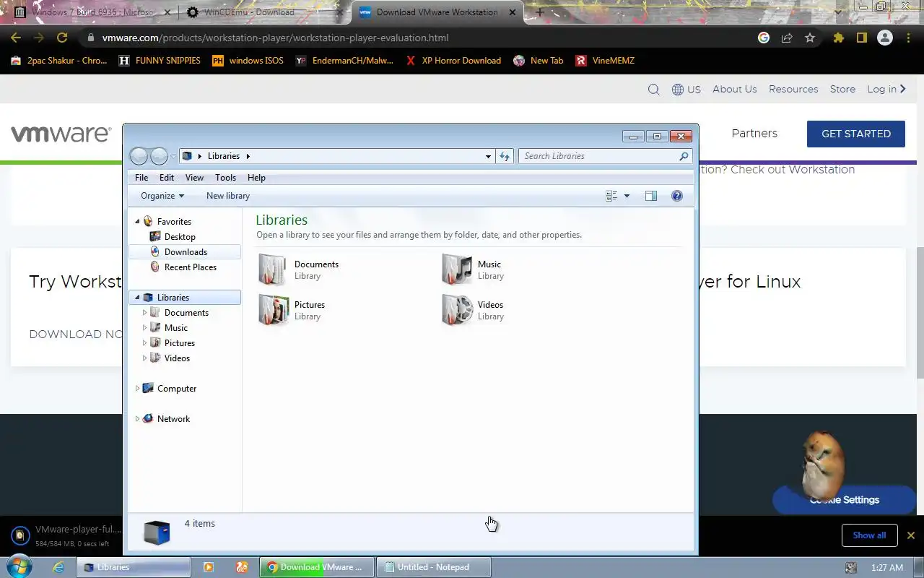Open Windows Media Player from taskbar
This screenshot has height=578, width=924.
209,567
